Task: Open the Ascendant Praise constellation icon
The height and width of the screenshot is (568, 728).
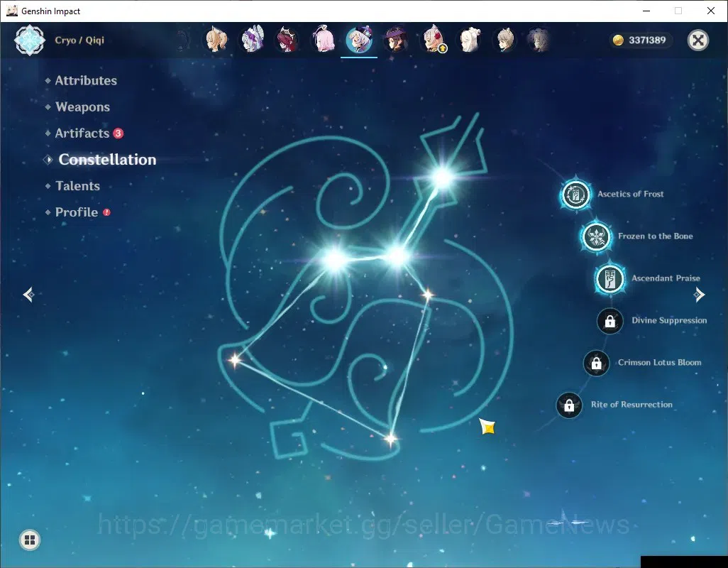Action: [x=610, y=278]
